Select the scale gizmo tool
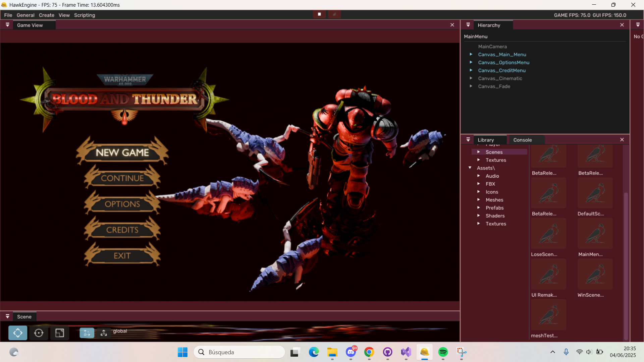 click(60, 333)
